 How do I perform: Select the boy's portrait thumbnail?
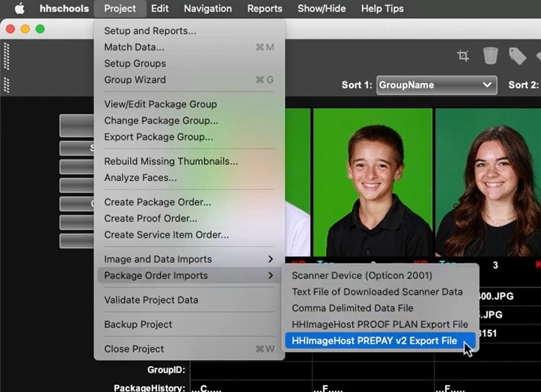click(373, 182)
